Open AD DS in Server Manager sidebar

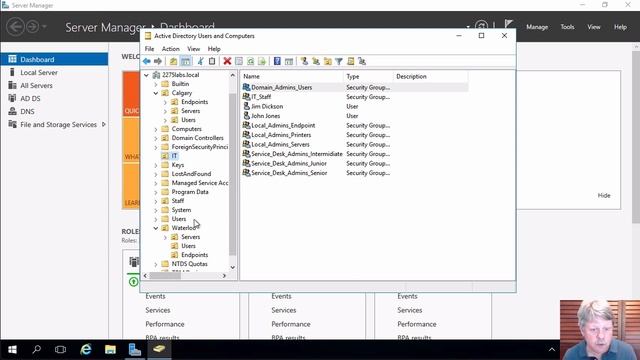click(30, 98)
